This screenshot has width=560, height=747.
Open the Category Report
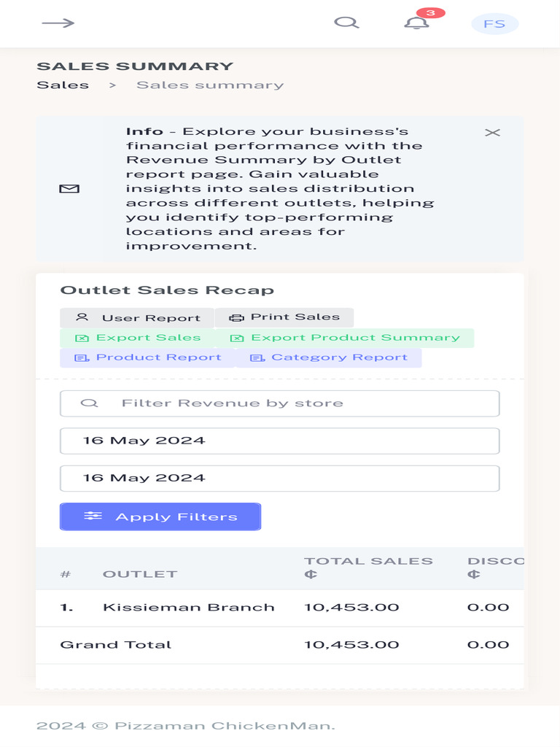[x=329, y=357]
